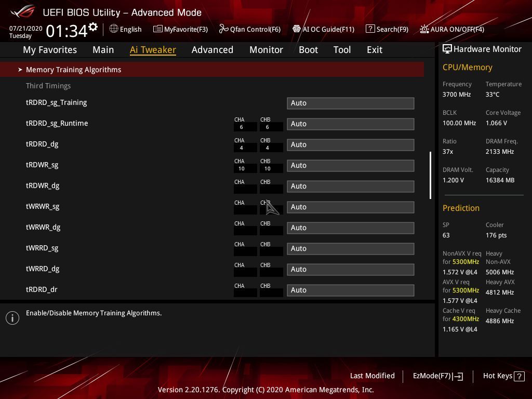
Task: Click the ROG logo icon
Action: (x=22, y=12)
